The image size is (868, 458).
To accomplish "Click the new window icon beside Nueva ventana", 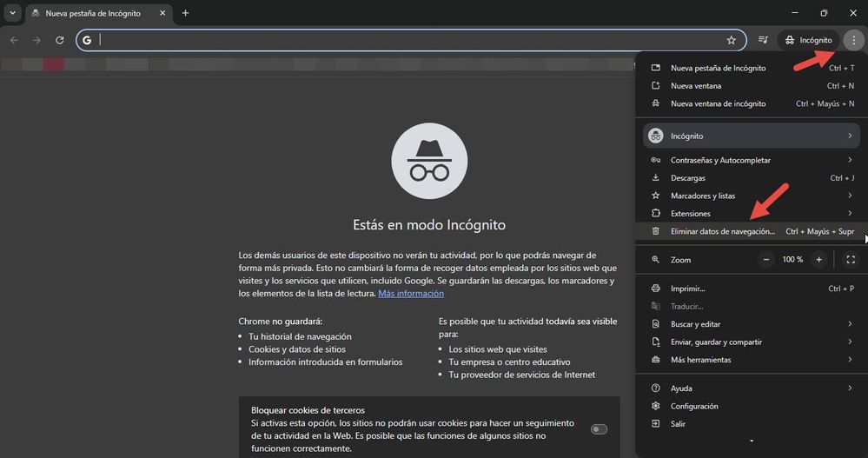I will [x=655, y=85].
